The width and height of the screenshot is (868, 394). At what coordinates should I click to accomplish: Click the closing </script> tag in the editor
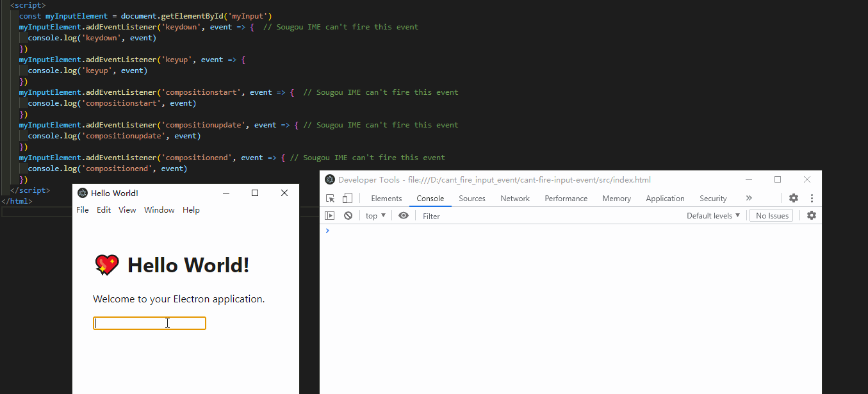[29, 190]
